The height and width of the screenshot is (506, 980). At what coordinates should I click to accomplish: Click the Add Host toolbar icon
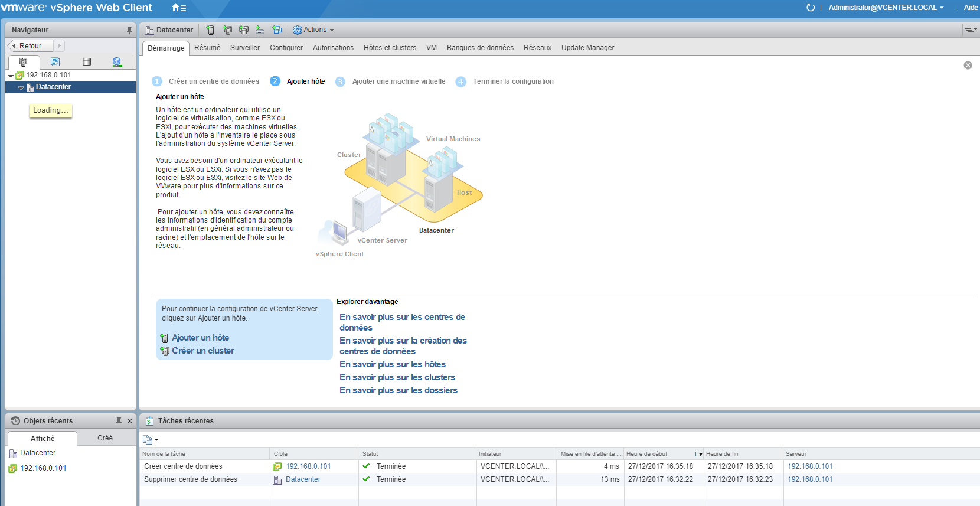210,30
